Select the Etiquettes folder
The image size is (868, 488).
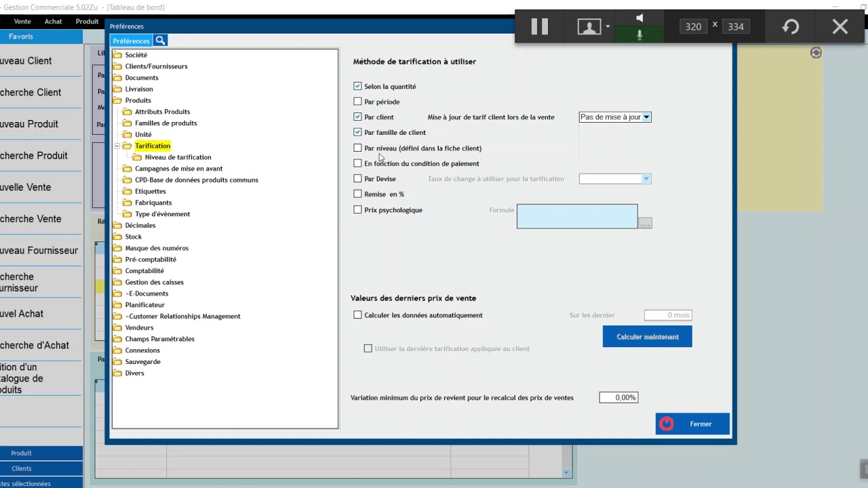151,192
